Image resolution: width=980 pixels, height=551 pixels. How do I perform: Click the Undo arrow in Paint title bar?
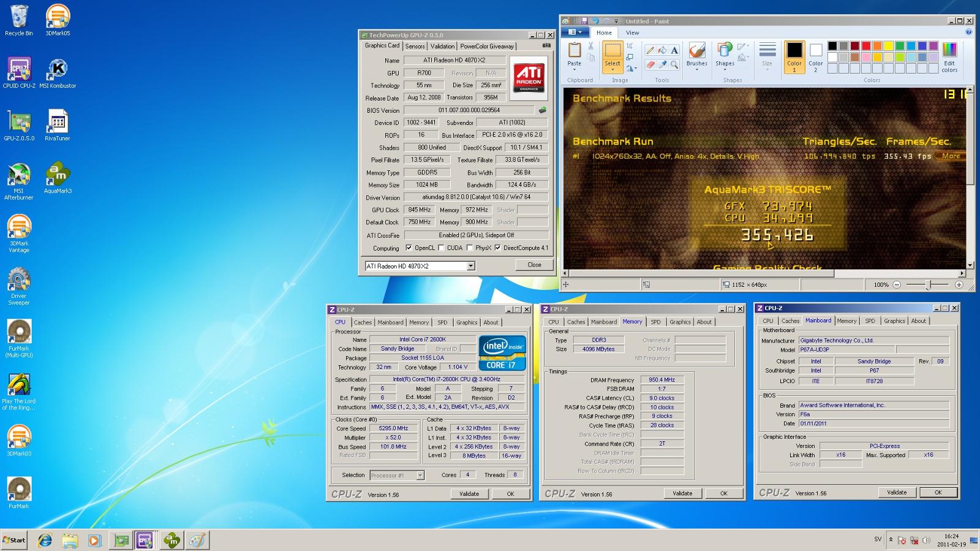tap(595, 21)
